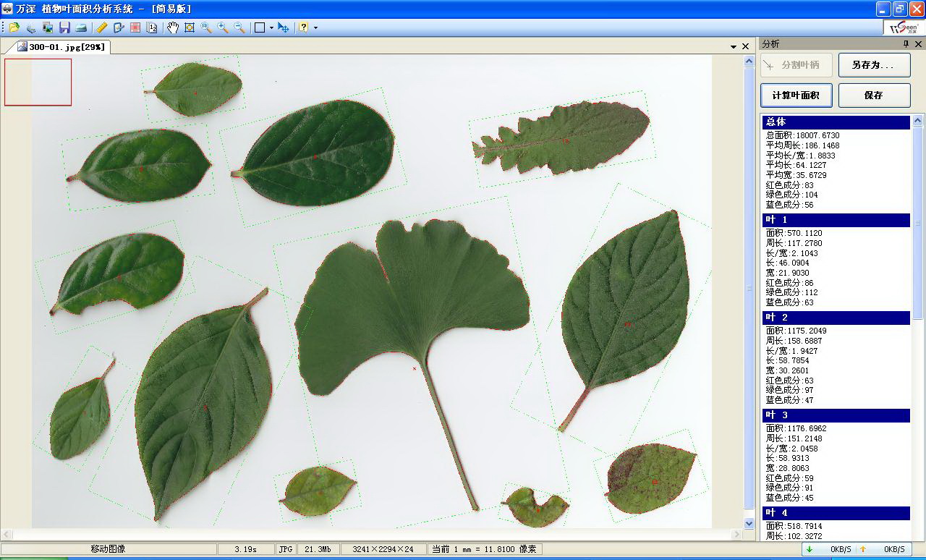Expand the help icon dropdown arrow
This screenshot has width=926, height=560.
[x=315, y=28]
